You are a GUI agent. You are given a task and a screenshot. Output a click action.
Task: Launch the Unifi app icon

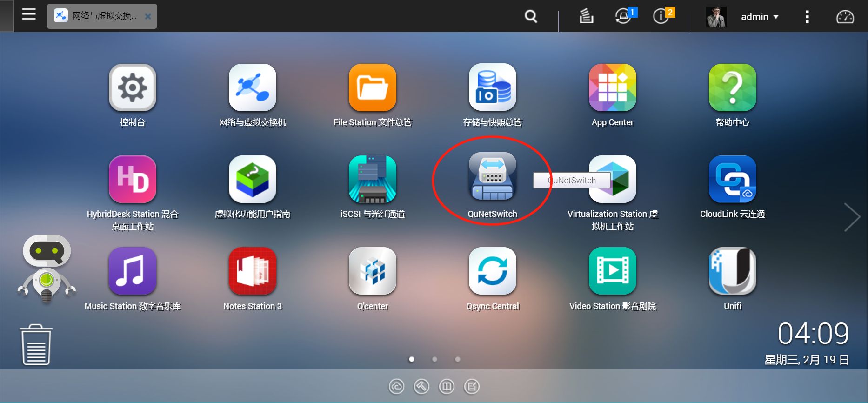pyautogui.click(x=733, y=271)
